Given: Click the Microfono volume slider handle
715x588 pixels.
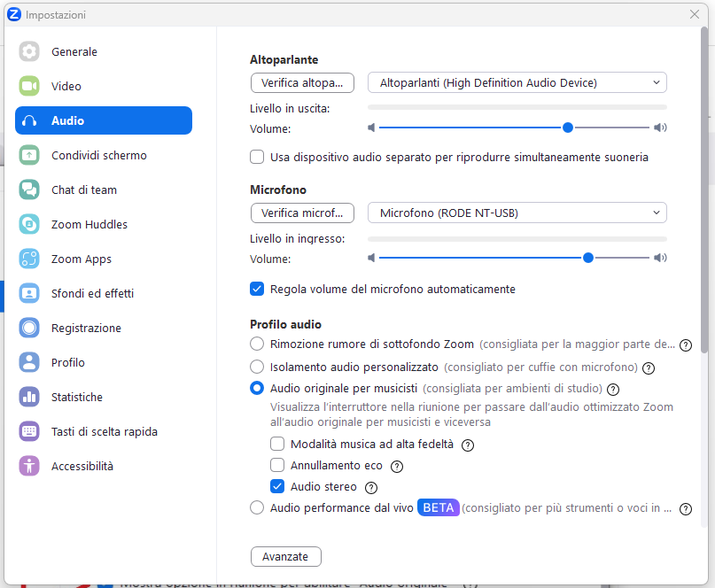Looking at the screenshot, I should 588,258.
